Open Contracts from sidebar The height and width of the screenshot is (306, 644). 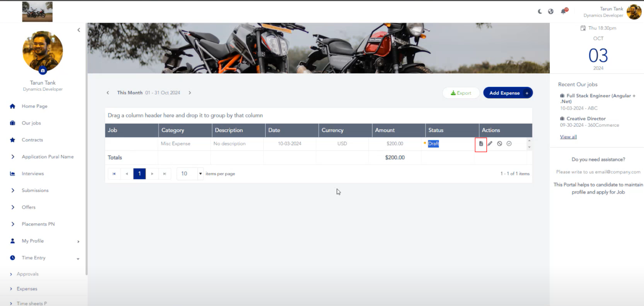[32, 140]
